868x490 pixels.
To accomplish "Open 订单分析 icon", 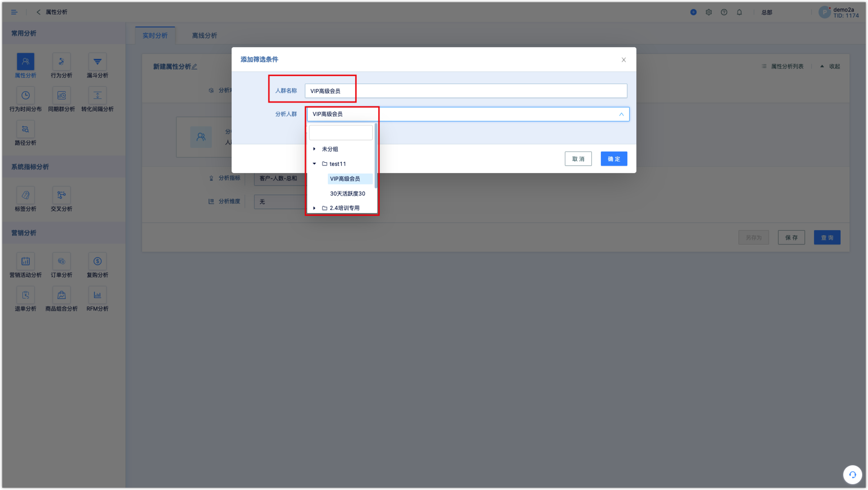I will click(61, 261).
